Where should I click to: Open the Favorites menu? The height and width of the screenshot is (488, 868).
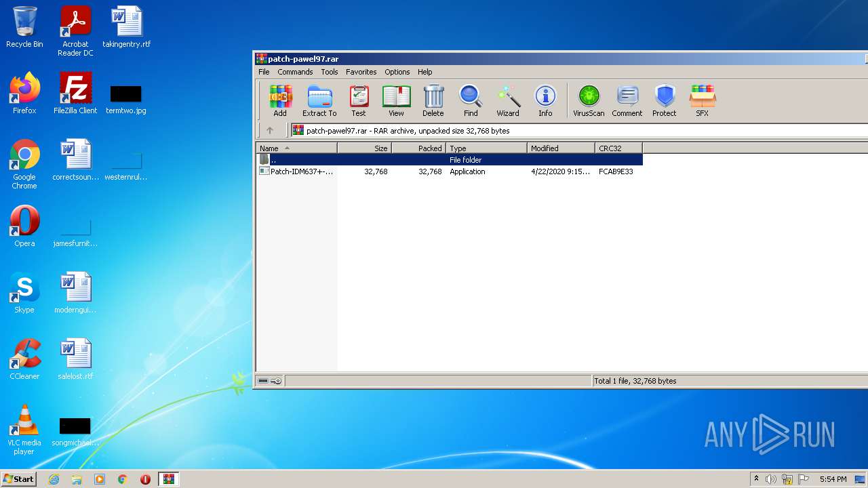coord(361,72)
